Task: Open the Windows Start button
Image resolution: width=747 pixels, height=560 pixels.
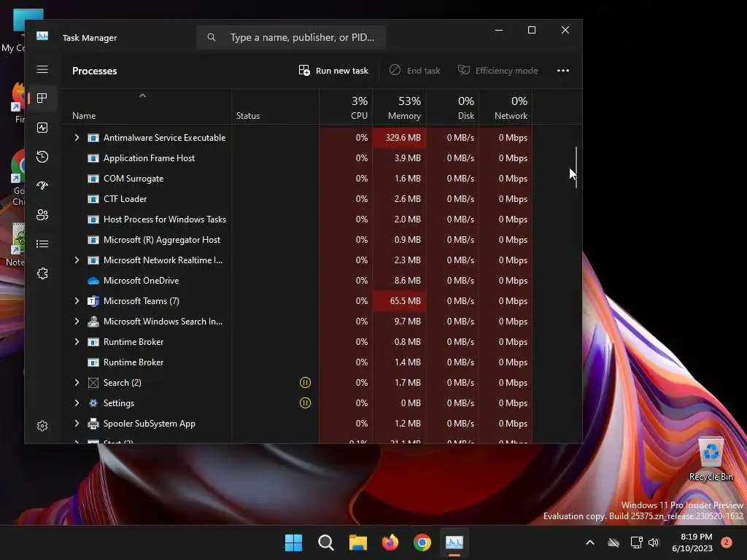Action: (293, 542)
